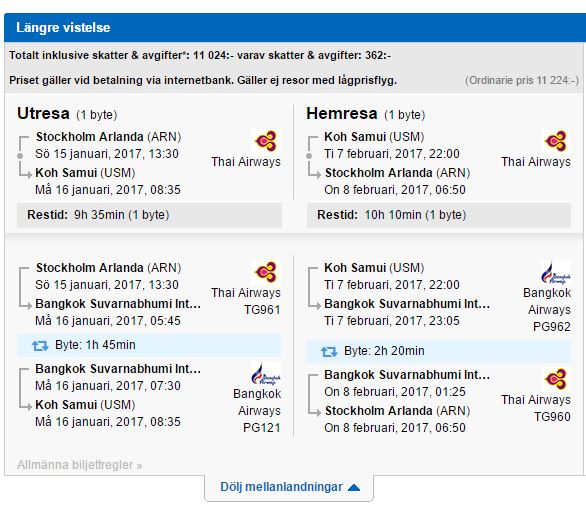Viewport: 586px width, 518px height.
Task: Click Thai Airways logo in Utresa summary
Action: click(x=266, y=141)
